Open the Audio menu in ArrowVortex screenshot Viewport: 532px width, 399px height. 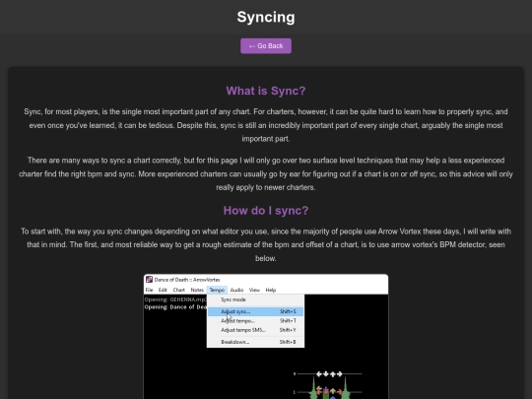(x=236, y=290)
